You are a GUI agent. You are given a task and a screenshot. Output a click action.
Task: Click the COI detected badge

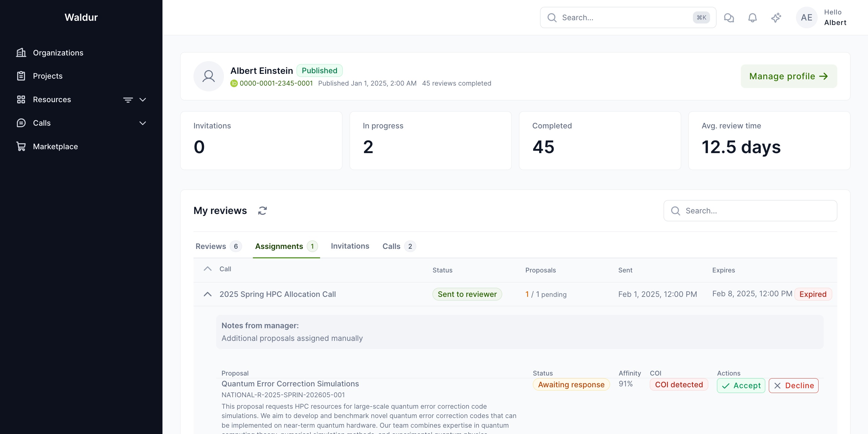click(x=679, y=385)
